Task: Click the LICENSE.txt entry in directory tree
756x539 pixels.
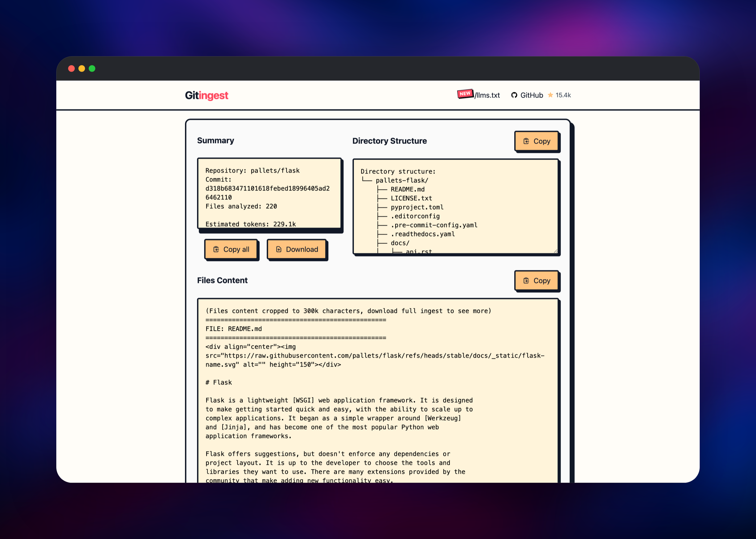Action: coord(411,198)
